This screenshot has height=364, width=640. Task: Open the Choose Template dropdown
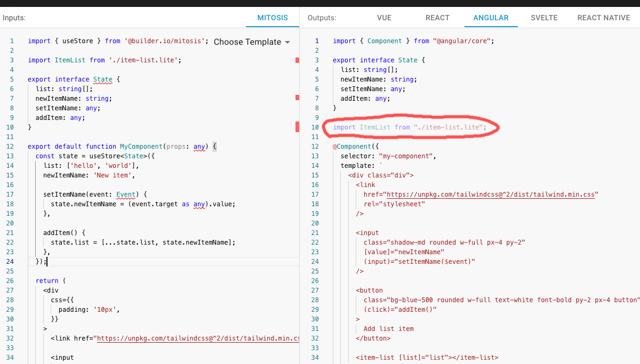pos(248,42)
